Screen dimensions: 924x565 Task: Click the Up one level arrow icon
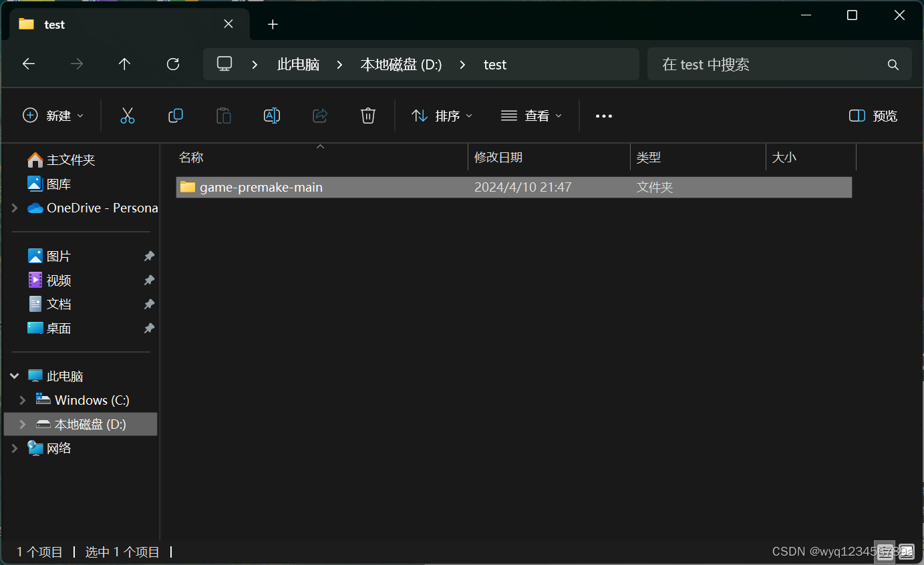(124, 63)
